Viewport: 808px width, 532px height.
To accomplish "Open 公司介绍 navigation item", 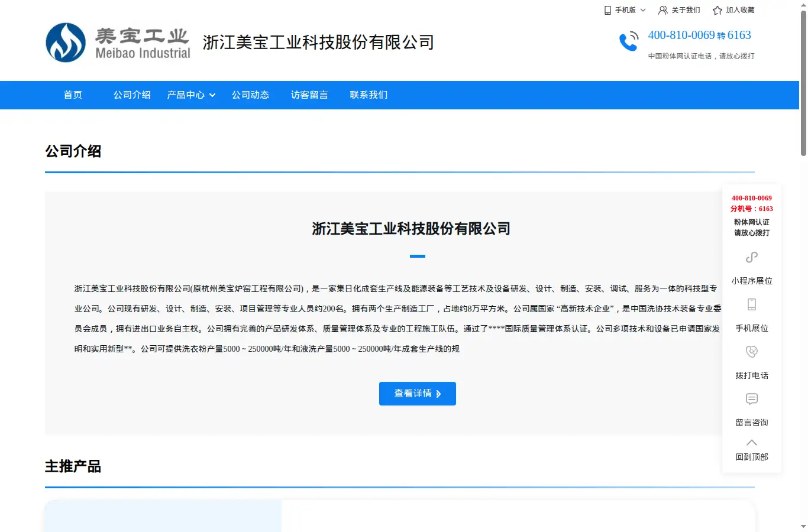I will coord(132,95).
